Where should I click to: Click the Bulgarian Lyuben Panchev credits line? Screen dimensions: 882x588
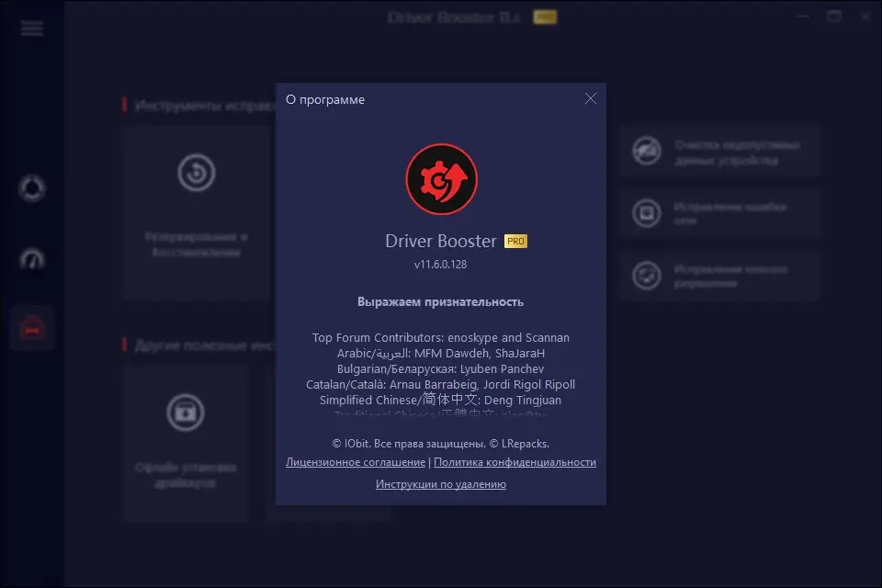pos(440,369)
